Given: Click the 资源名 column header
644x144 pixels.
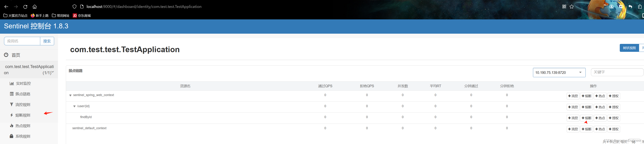Looking at the screenshot, I should pyautogui.click(x=185, y=86).
